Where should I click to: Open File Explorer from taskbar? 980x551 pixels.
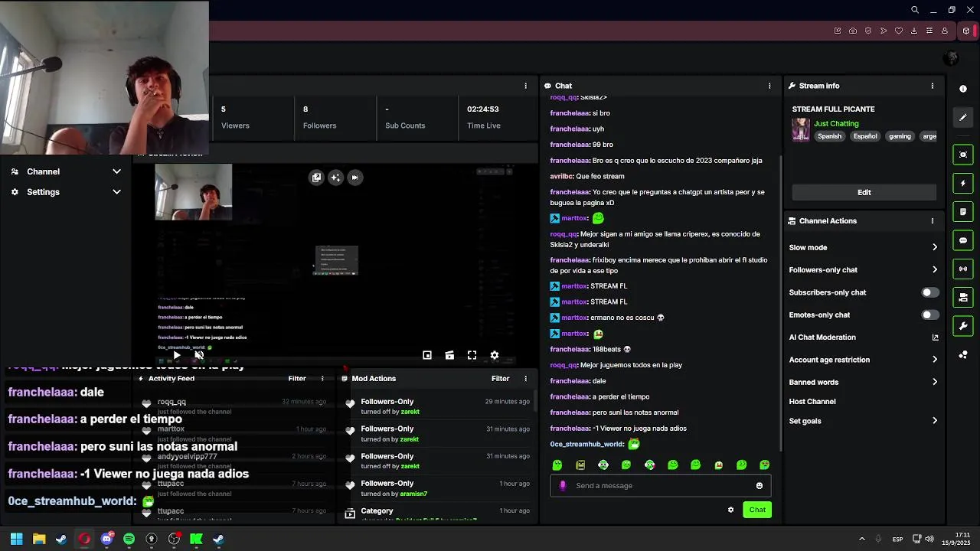39,539
